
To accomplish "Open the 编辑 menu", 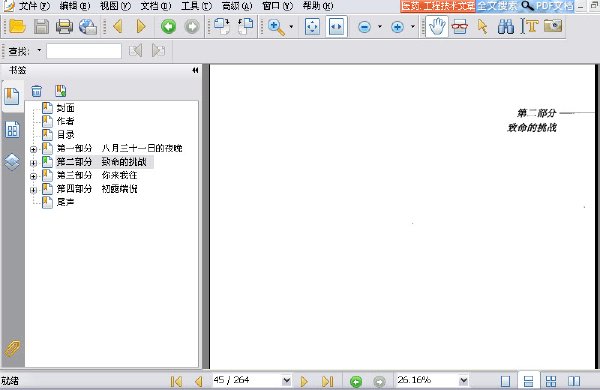I will pos(75,6).
